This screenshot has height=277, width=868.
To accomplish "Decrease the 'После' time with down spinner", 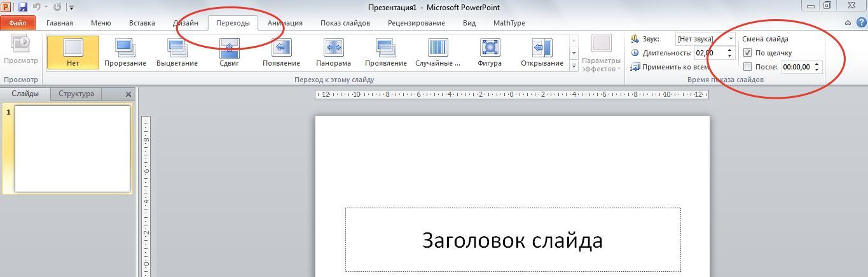I will [817, 69].
